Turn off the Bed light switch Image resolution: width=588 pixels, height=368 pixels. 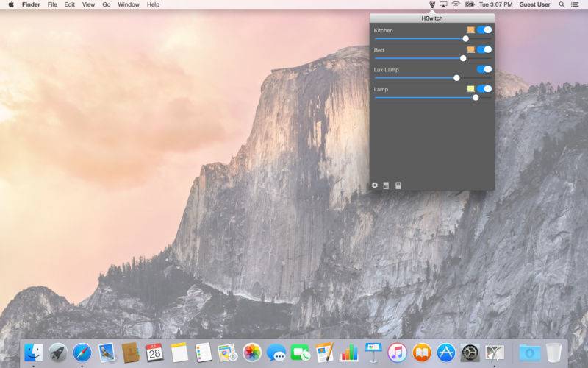pyautogui.click(x=484, y=49)
